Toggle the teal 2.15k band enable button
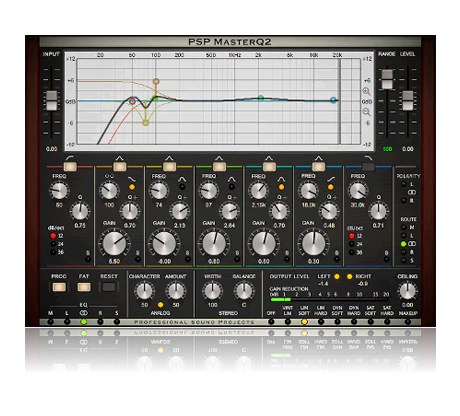Image resolution: width=460 pixels, height=416 pixels. tap(269, 166)
